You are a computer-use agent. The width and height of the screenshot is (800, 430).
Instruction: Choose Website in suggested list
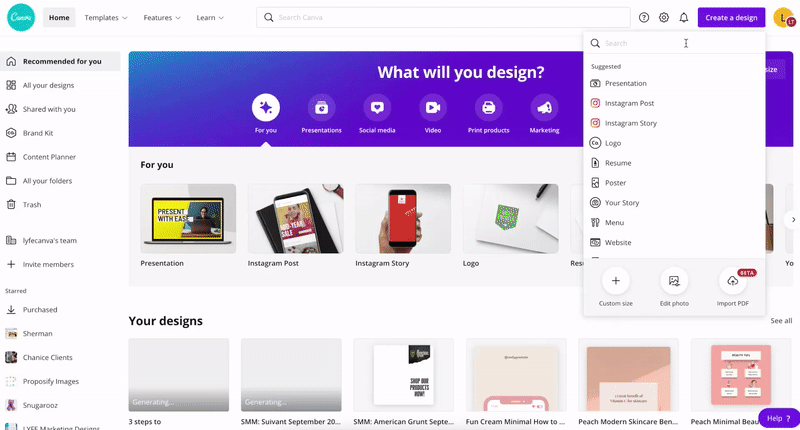pos(674,242)
